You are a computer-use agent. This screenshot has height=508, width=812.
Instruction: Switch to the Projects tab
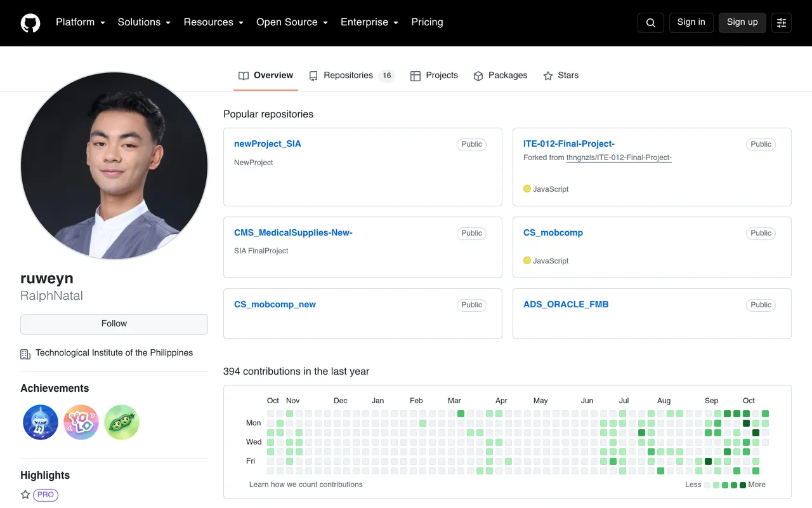tap(434, 76)
